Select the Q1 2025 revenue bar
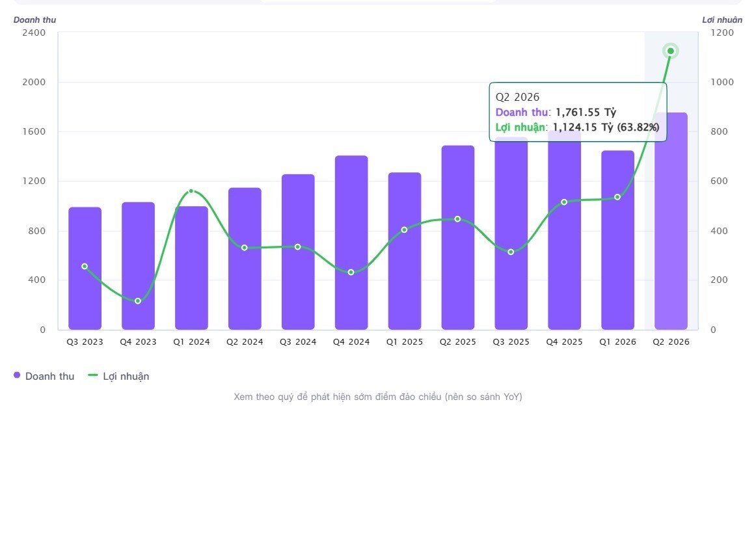 pyautogui.click(x=405, y=251)
